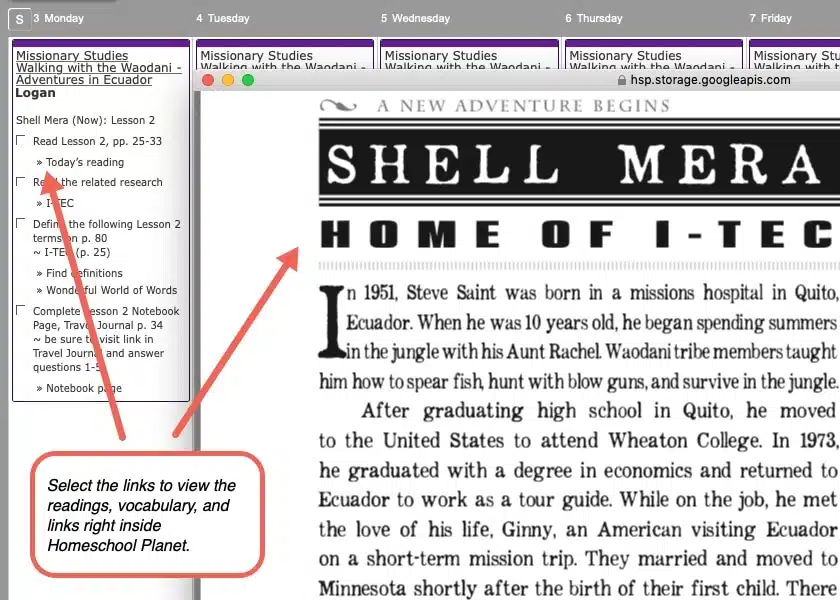Viewport: 840px width, 600px height.
Task: Open the 'I-TEC' research link
Action: tap(60, 203)
